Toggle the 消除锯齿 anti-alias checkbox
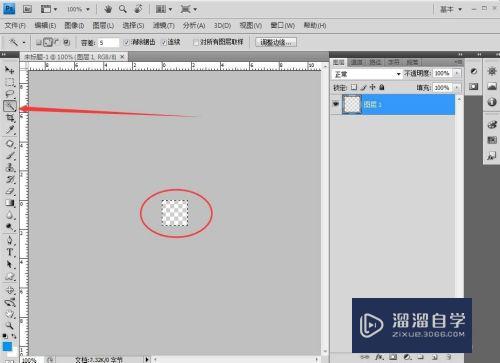This screenshot has width=500, height=363. click(x=126, y=43)
